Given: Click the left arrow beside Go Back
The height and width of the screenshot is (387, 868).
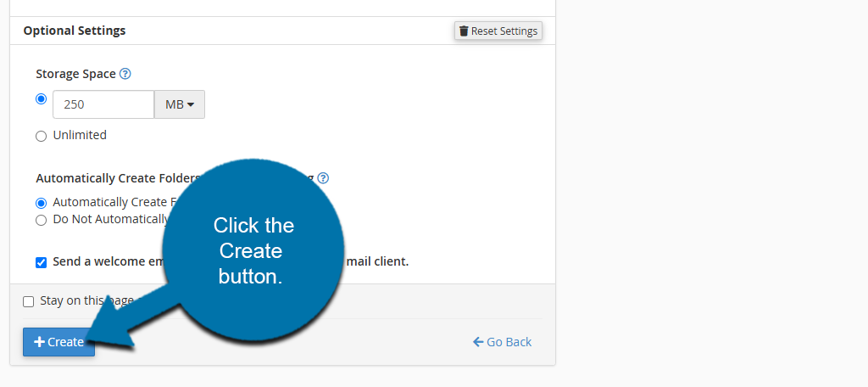Looking at the screenshot, I should (478, 342).
